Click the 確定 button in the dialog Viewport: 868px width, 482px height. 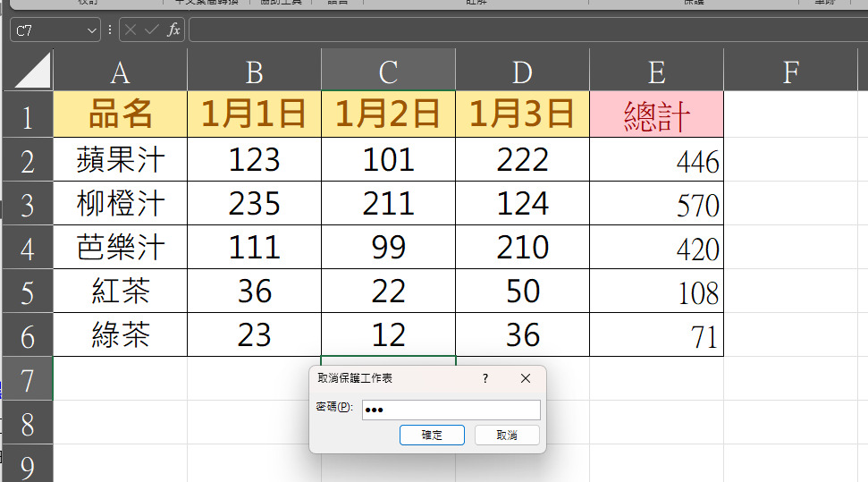click(432, 435)
